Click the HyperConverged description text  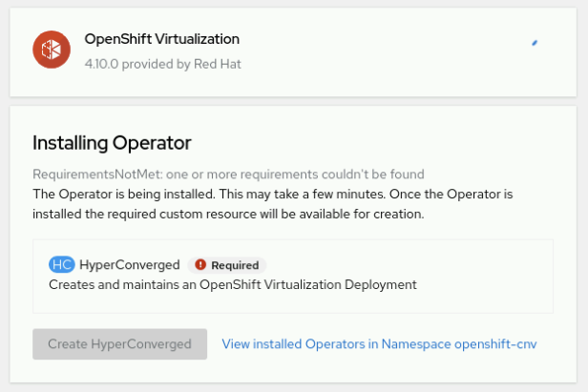click(232, 283)
